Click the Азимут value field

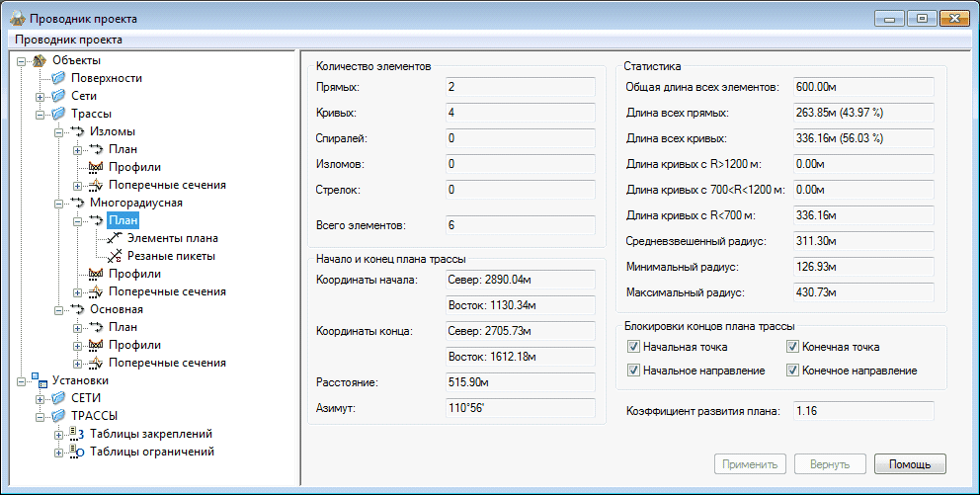(x=520, y=408)
